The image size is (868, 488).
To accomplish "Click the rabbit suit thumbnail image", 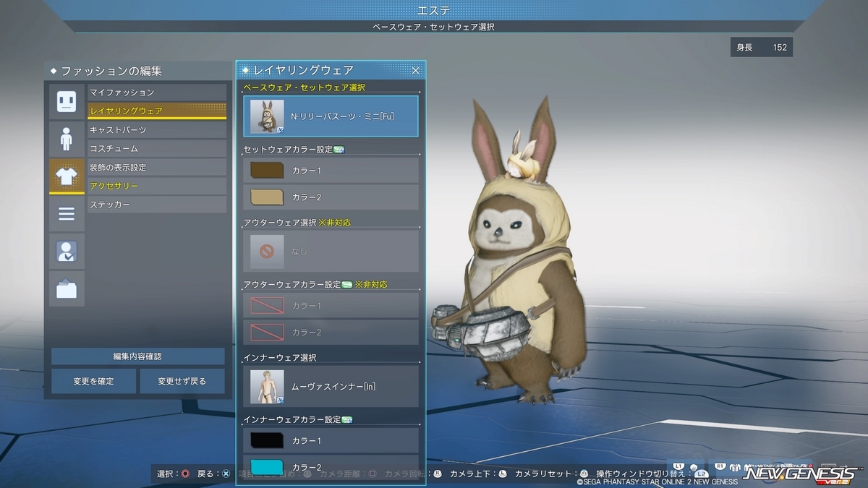I will coord(267,116).
